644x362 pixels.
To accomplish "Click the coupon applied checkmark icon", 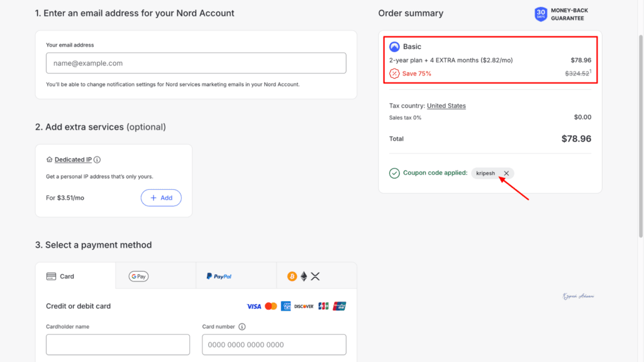I will click(394, 173).
